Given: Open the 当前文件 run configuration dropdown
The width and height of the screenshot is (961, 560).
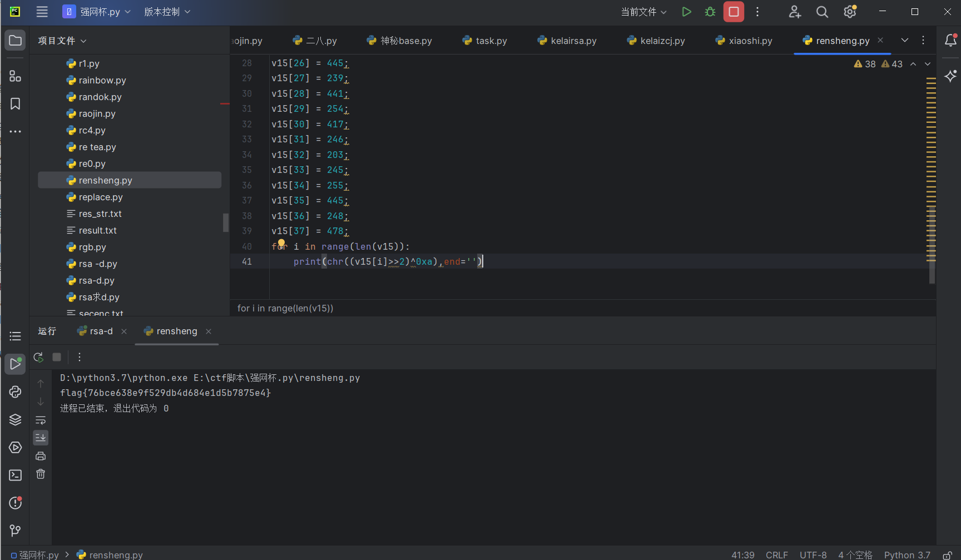Looking at the screenshot, I should [x=643, y=12].
